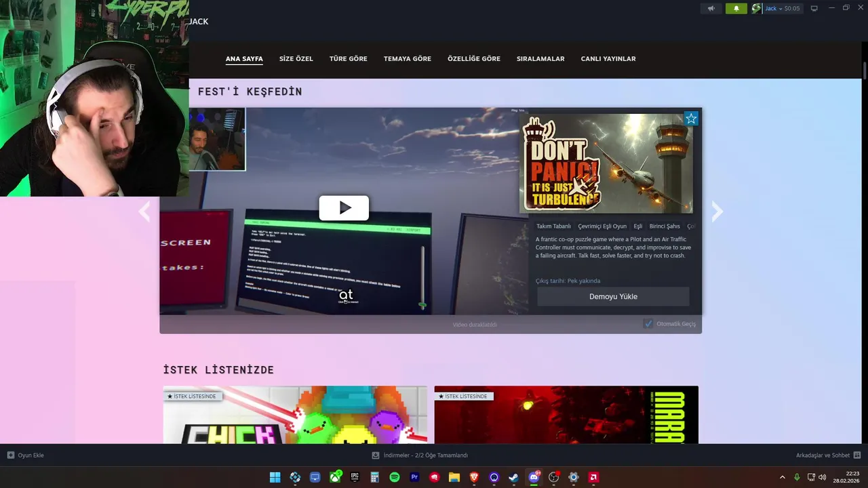Click Oyun Ekle at the bottom bar
This screenshot has height=488, width=868.
pos(25,455)
